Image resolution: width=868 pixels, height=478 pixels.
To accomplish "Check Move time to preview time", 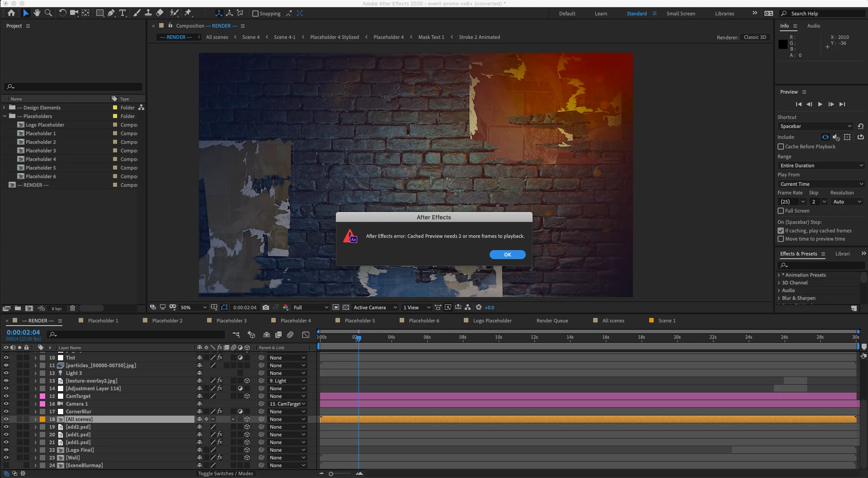I will pyautogui.click(x=781, y=239).
